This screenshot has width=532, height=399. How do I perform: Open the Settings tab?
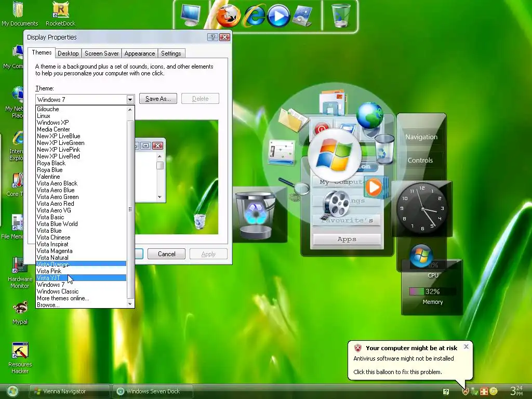171,54
